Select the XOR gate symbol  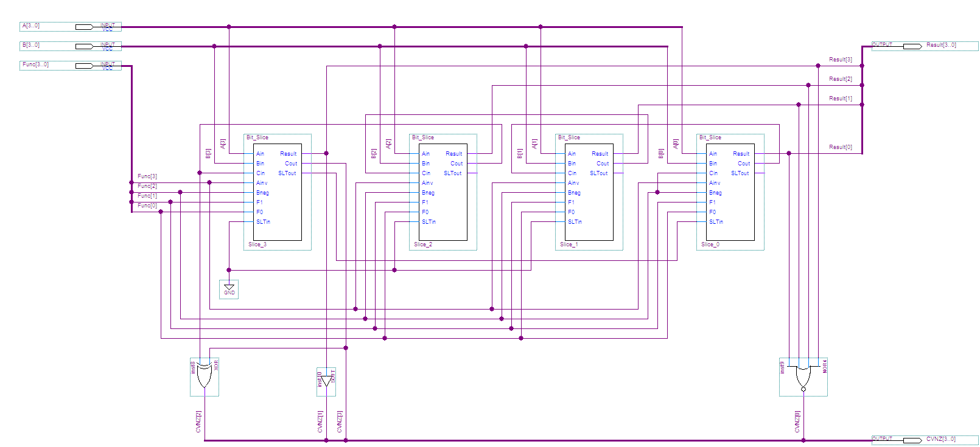click(205, 376)
